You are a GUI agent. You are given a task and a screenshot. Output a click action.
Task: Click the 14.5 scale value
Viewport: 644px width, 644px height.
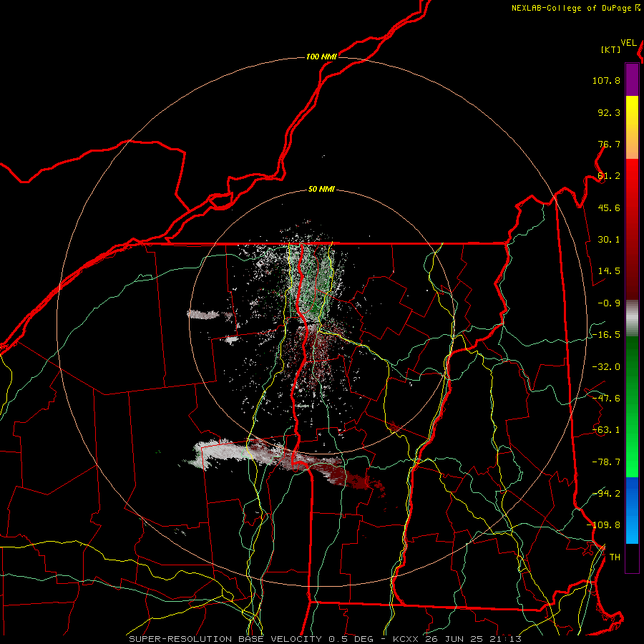(x=609, y=271)
